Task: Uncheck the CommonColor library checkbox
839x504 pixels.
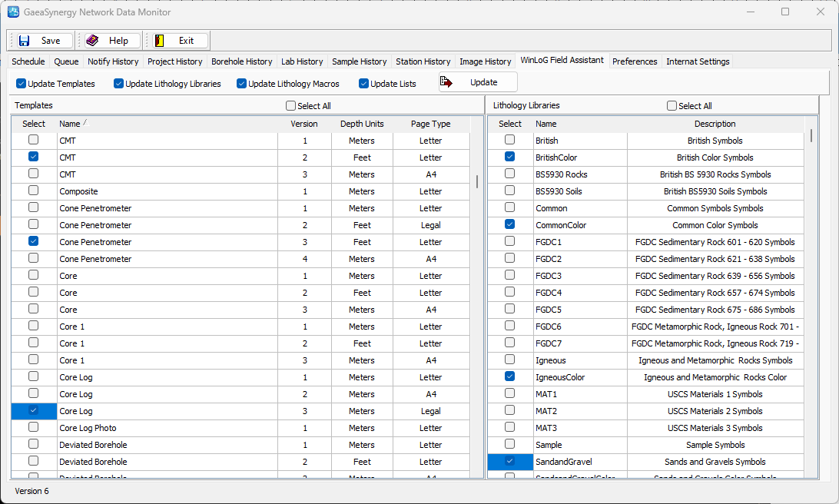Action: click(x=509, y=224)
